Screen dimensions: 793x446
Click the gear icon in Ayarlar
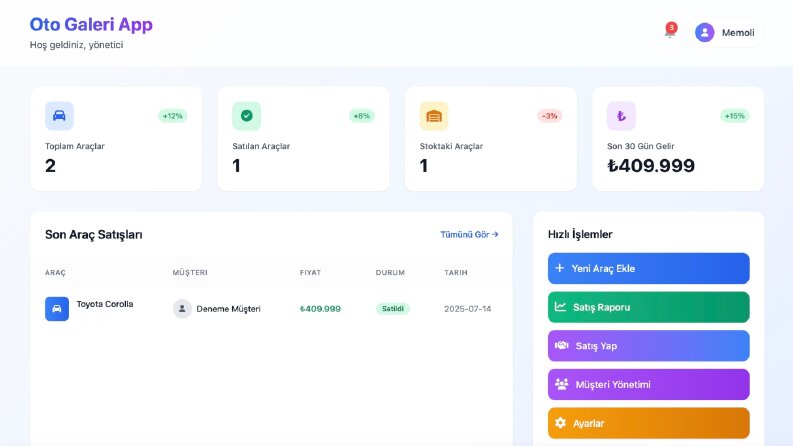point(560,423)
